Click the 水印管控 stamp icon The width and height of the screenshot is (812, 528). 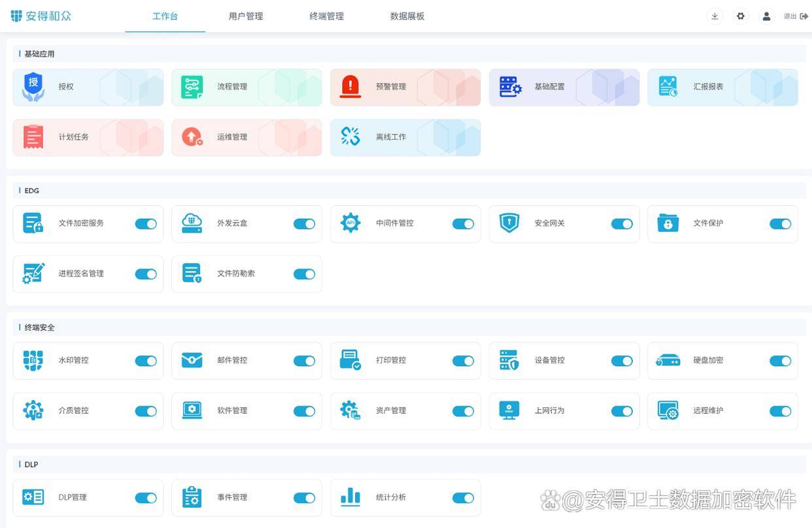tap(33, 361)
